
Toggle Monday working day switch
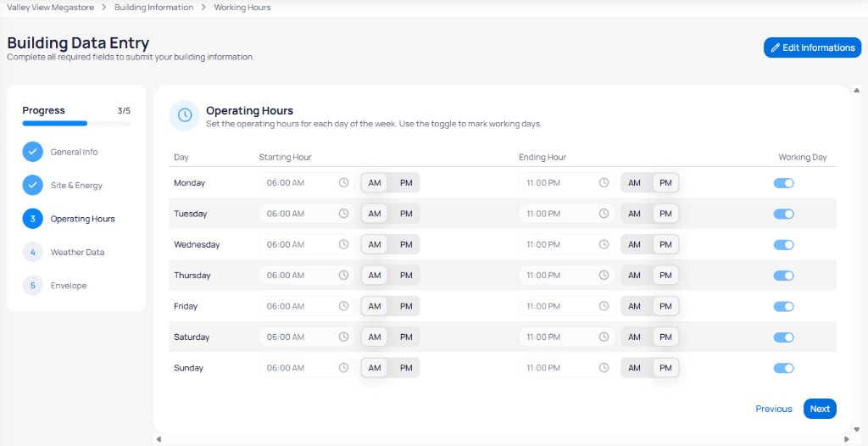[x=784, y=183]
